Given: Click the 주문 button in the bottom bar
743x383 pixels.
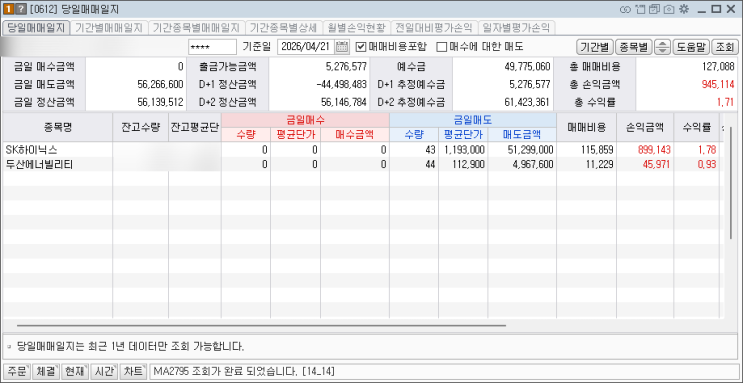Looking at the screenshot, I should point(17,371).
